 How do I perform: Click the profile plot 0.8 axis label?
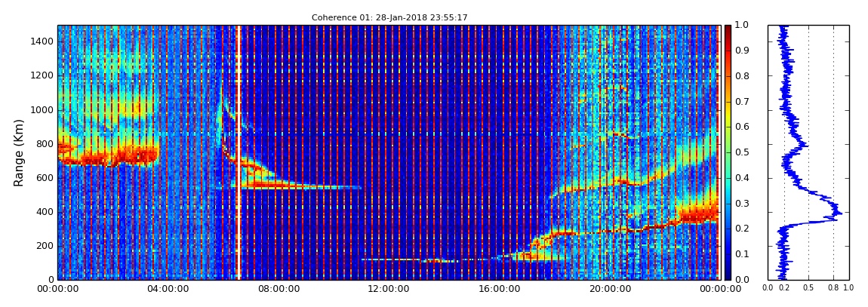(x=834, y=288)
